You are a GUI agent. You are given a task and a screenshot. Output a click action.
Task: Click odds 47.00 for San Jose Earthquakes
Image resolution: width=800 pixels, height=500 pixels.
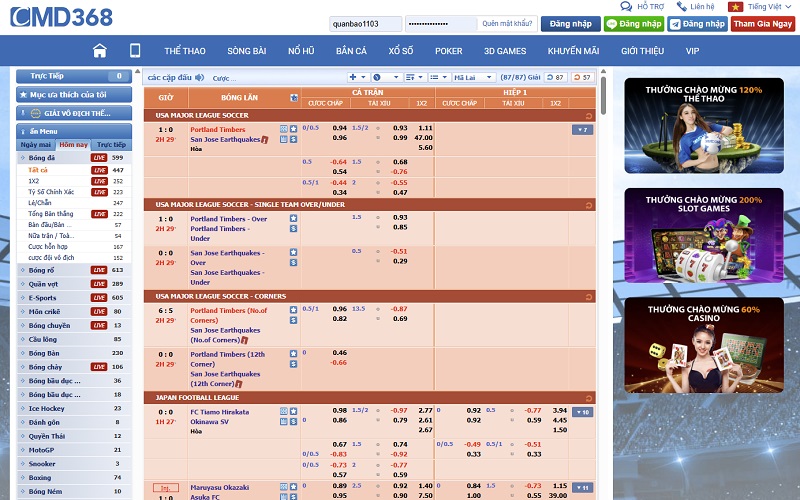[423, 138]
